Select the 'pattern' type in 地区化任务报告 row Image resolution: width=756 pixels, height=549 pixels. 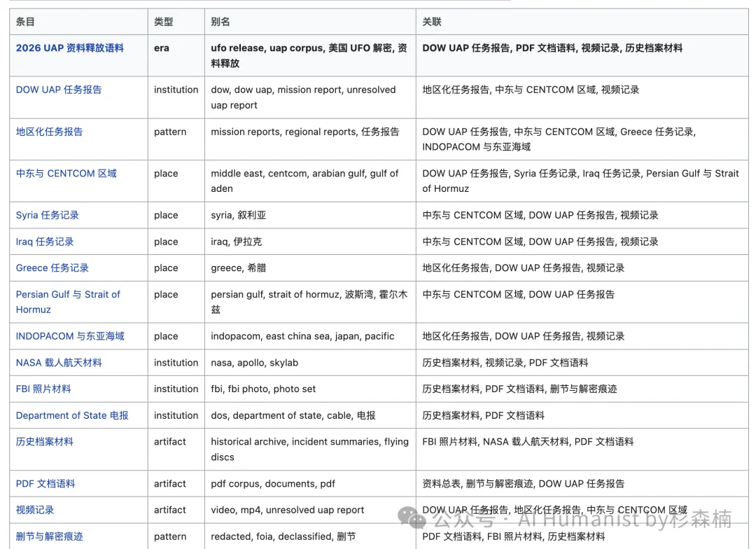[170, 132]
